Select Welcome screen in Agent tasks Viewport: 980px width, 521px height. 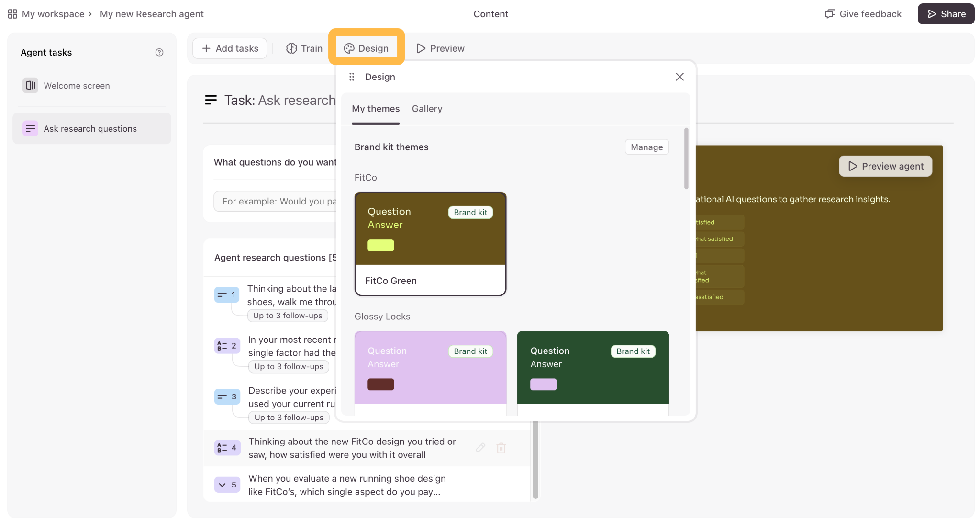coord(92,85)
